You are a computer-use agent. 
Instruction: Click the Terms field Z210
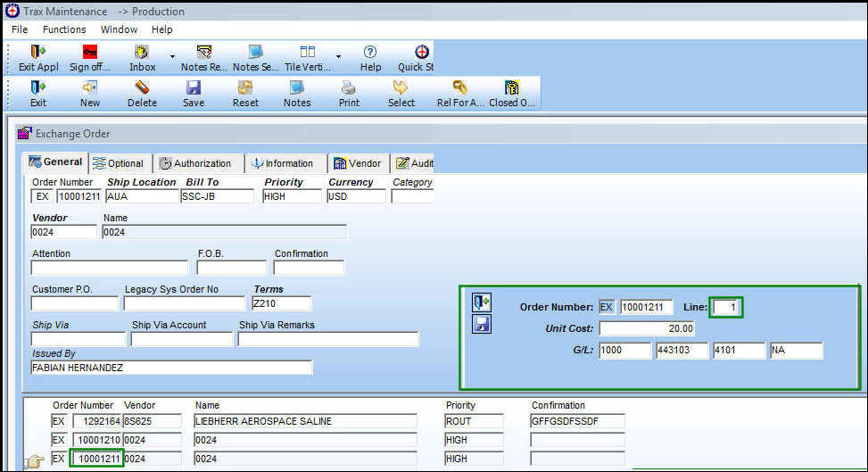[x=281, y=303]
